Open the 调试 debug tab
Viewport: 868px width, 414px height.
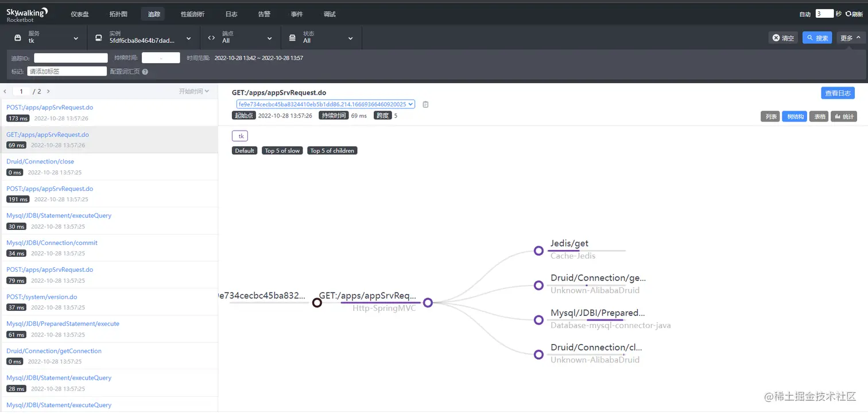tap(330, 14)
